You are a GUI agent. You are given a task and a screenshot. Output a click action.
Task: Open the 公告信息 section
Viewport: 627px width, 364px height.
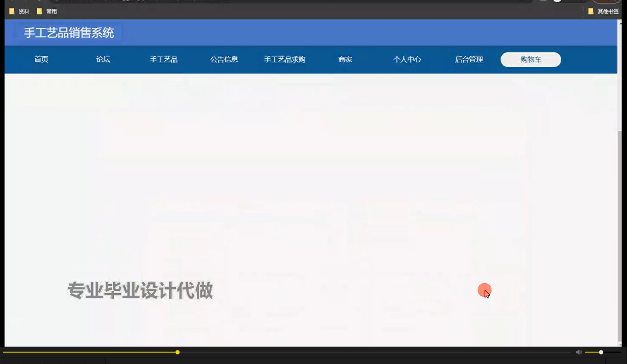[x=224, y=59]
